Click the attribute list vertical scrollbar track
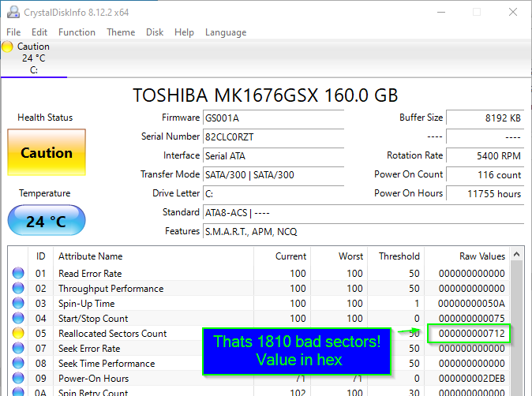 click(516, 328)
